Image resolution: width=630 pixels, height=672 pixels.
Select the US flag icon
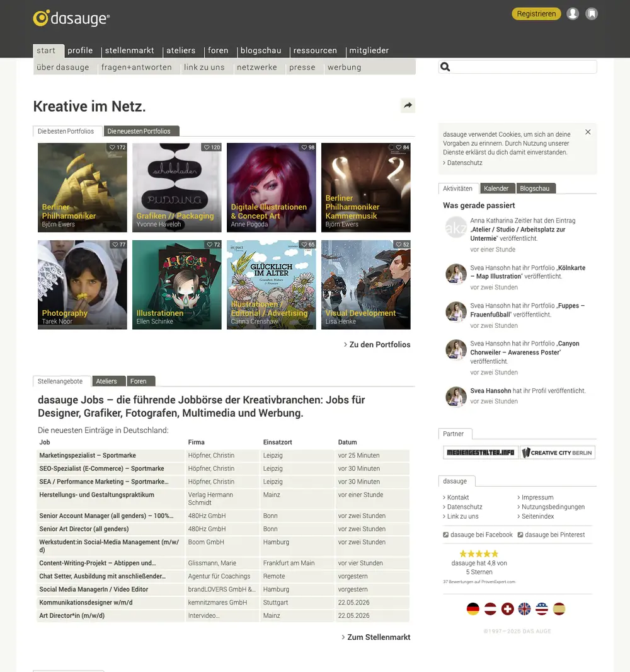point(542,608)
